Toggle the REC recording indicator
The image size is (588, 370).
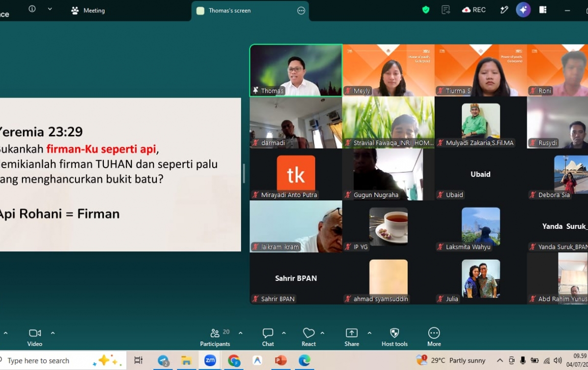[474, 10]
